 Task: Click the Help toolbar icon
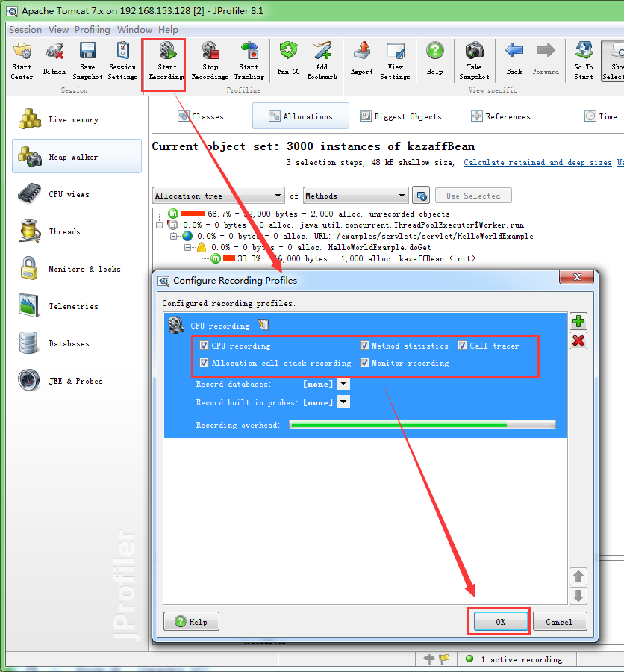[x=434, y=59]
